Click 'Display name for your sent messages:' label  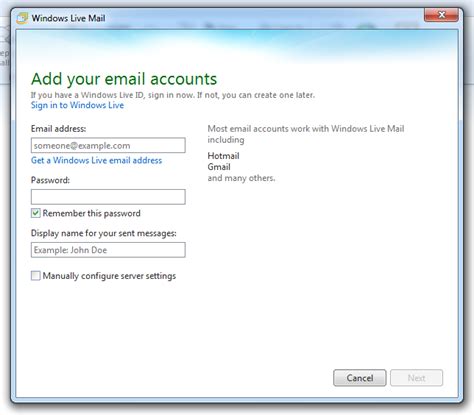point(104,233)
